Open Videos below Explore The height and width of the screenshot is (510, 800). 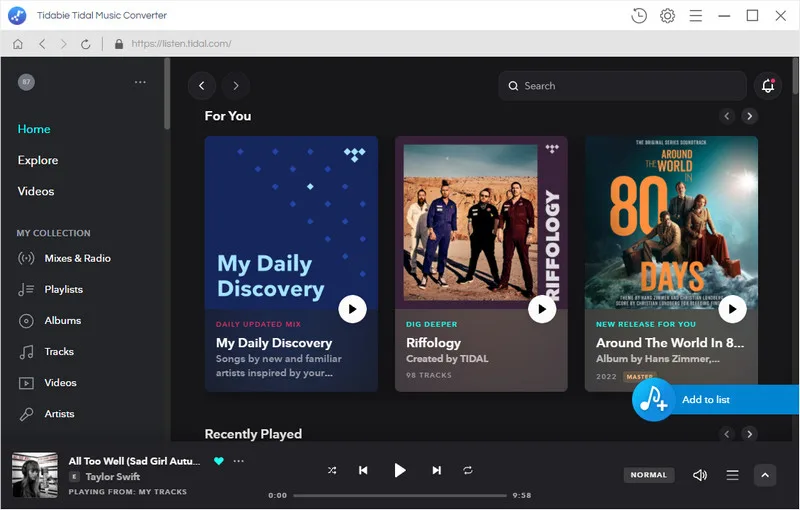pos(36,191)
